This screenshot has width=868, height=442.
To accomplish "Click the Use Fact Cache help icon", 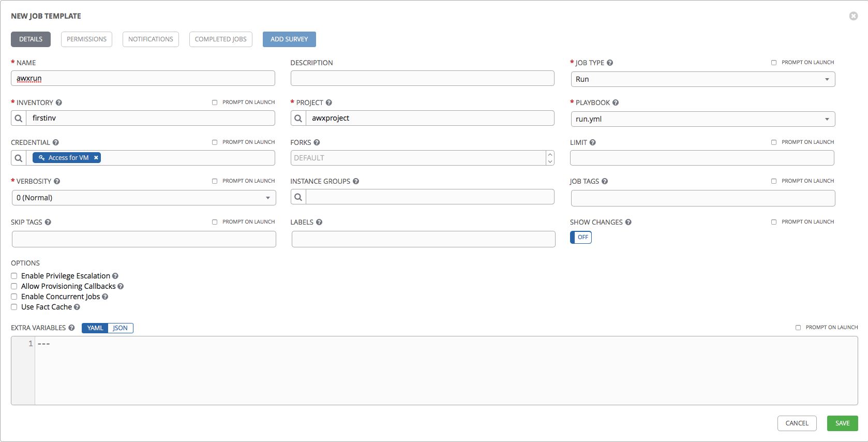I will (77, 307).
